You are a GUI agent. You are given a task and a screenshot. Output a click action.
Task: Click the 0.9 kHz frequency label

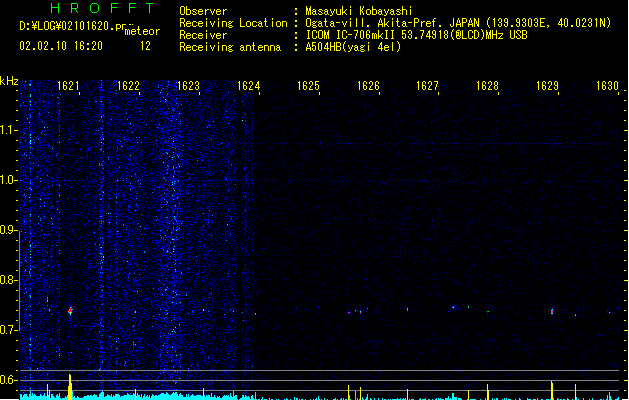(x=8, y=229)
